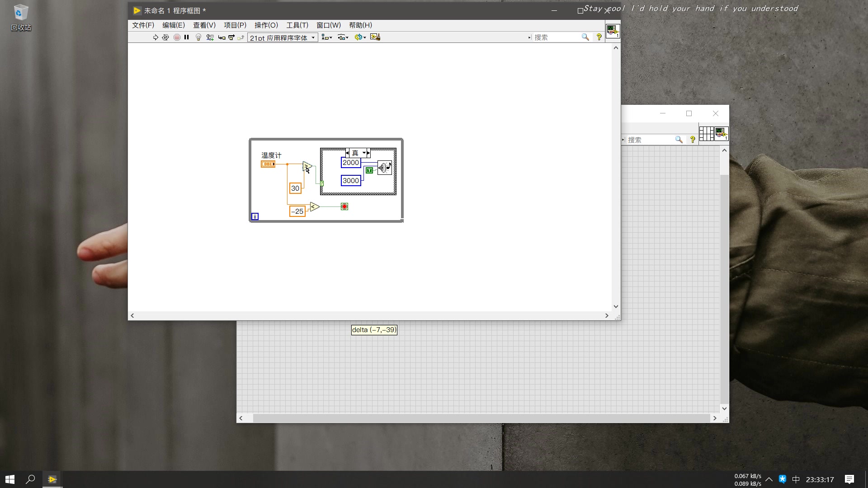
Task: Click the True boolean constant in case
Action: click(369, 170)
